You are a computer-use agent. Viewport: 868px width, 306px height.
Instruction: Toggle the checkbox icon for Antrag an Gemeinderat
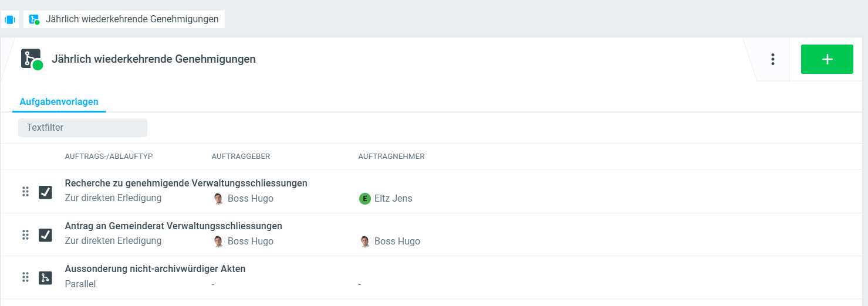[x=45, y=235]
